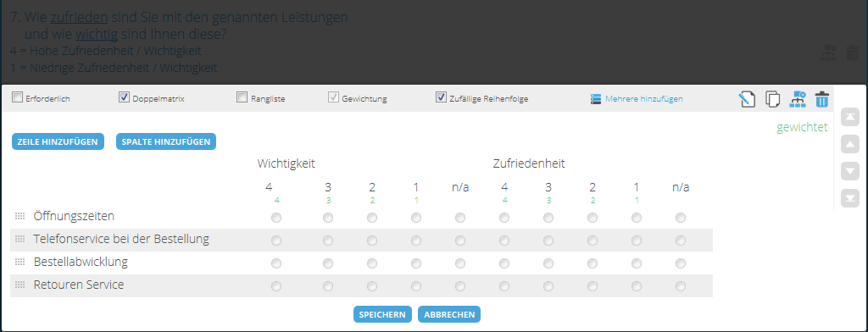Toggle the Rangliste checkbox
This screenshot has width=868, height=332.
[x=242, y=98]
